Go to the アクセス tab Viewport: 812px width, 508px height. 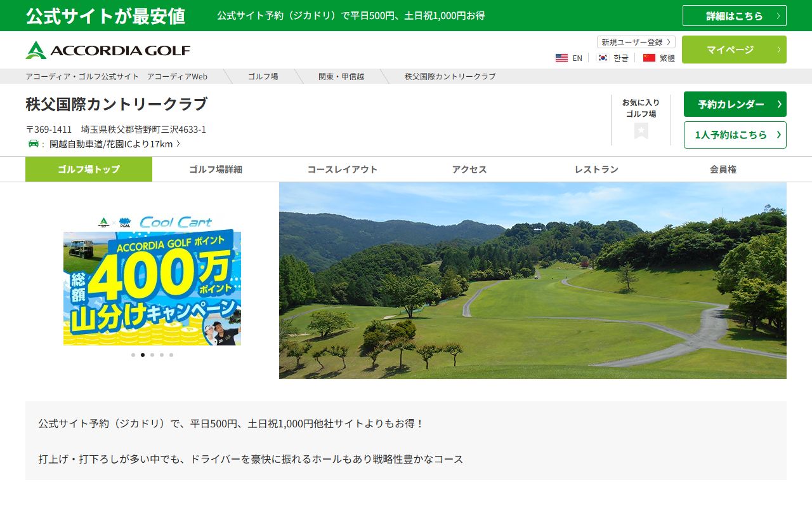(x=469, y=170)
